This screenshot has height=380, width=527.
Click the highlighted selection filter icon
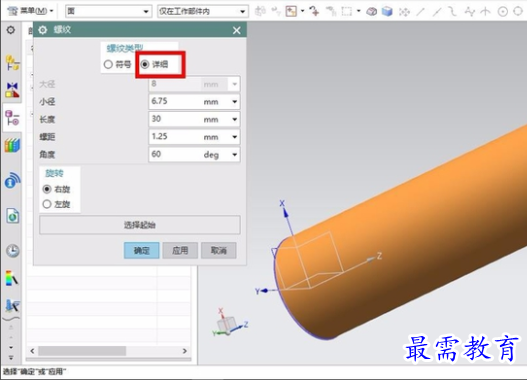[291, 11]
